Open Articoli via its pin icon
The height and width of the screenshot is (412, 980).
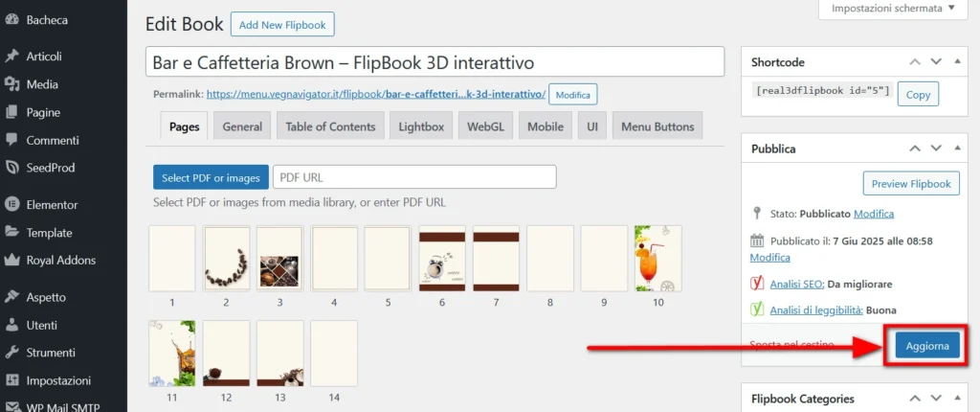click(x=11, y=57)
